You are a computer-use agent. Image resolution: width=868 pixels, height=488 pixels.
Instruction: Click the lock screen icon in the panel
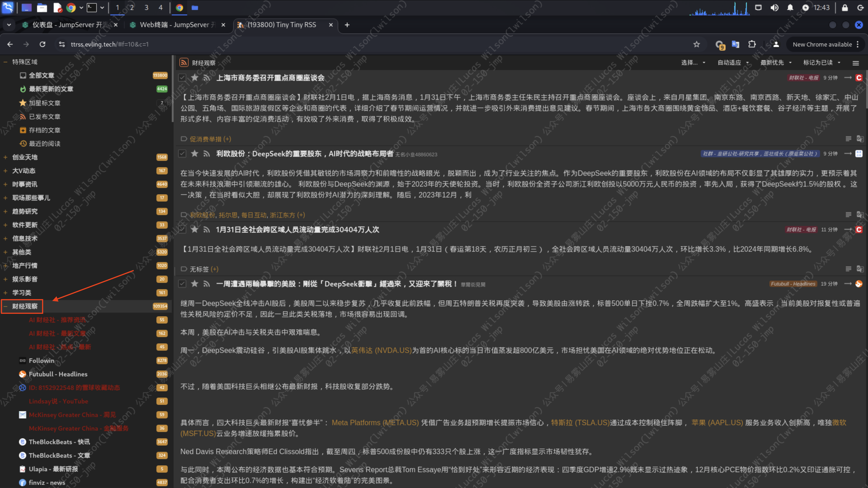[x=845, y=7]
